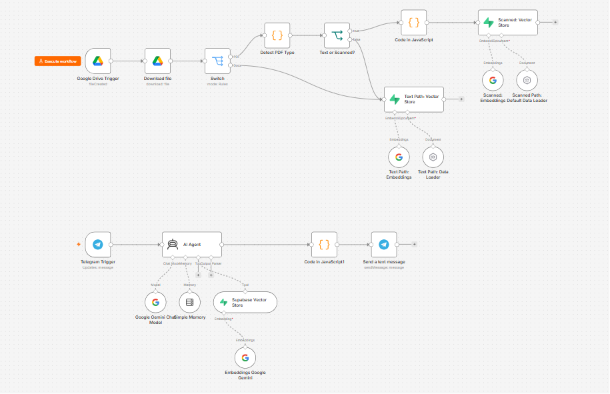The image size is (610, 394).
Task: Click the 'Detect PDF Type' label text
Action: pyautogui.click(x=277, y=53)
